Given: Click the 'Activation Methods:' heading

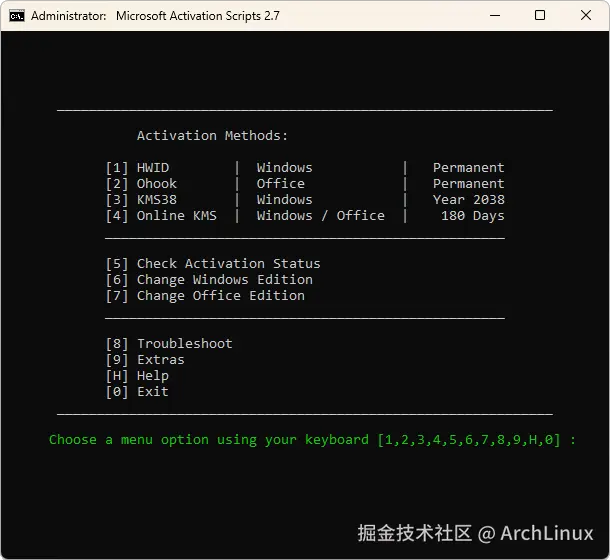Looking at the screenshot, I should click(212, 136).
